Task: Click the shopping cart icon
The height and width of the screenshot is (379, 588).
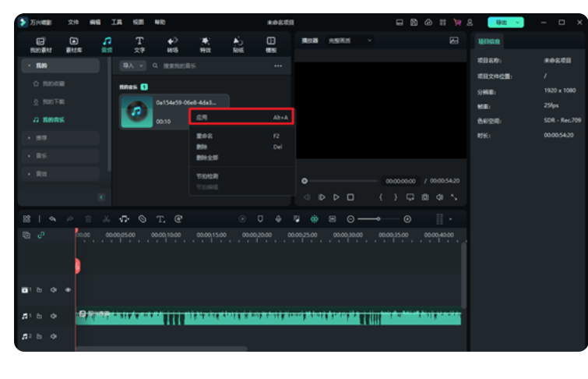Action: [x=456, y=23]
